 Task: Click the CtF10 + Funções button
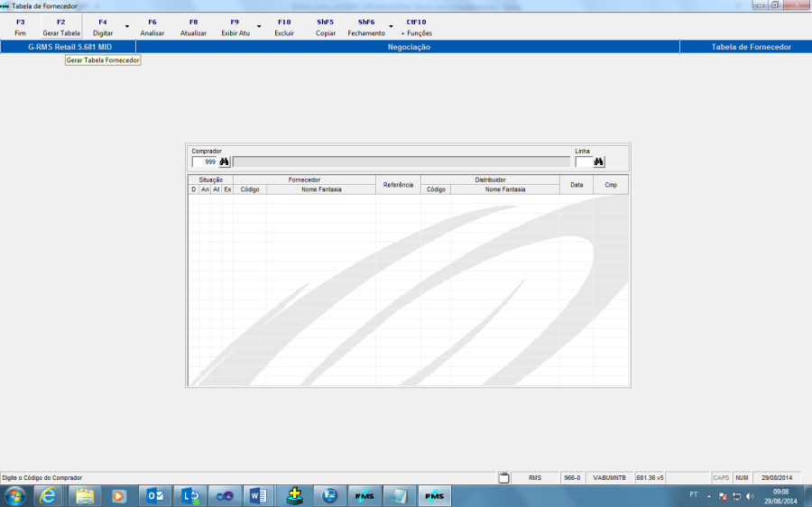[416, 27]
